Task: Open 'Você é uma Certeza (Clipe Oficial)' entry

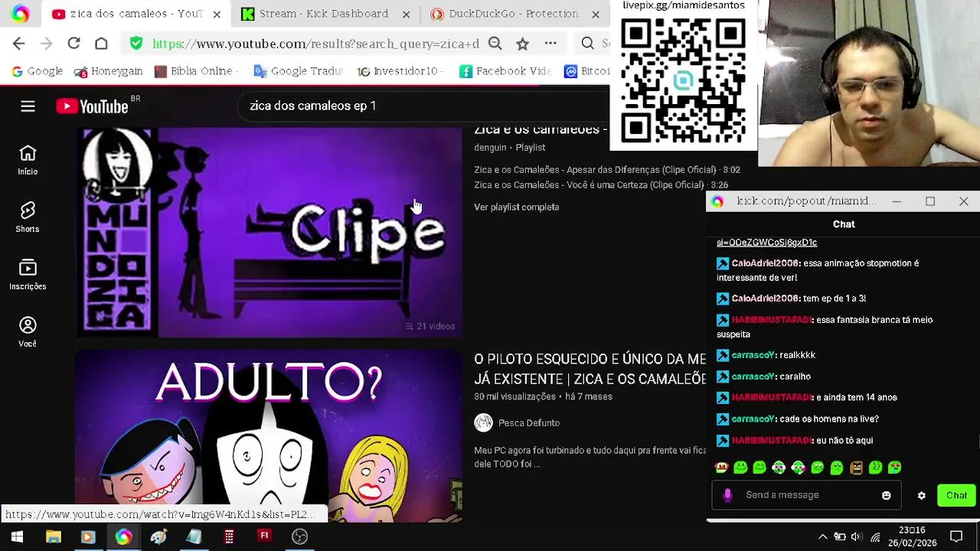Action: tap(601, 185)
